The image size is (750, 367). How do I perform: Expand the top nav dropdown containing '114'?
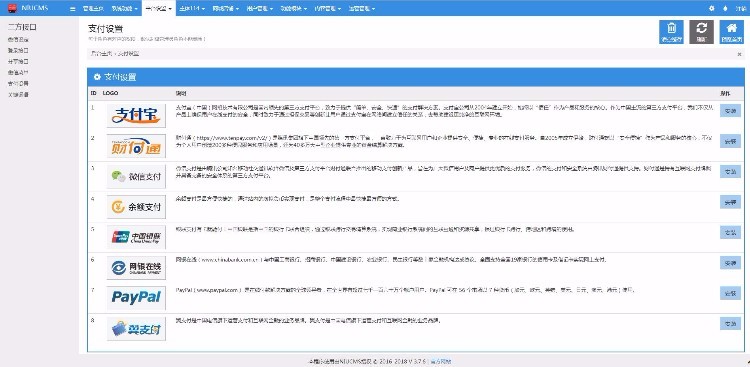(192, 9)
